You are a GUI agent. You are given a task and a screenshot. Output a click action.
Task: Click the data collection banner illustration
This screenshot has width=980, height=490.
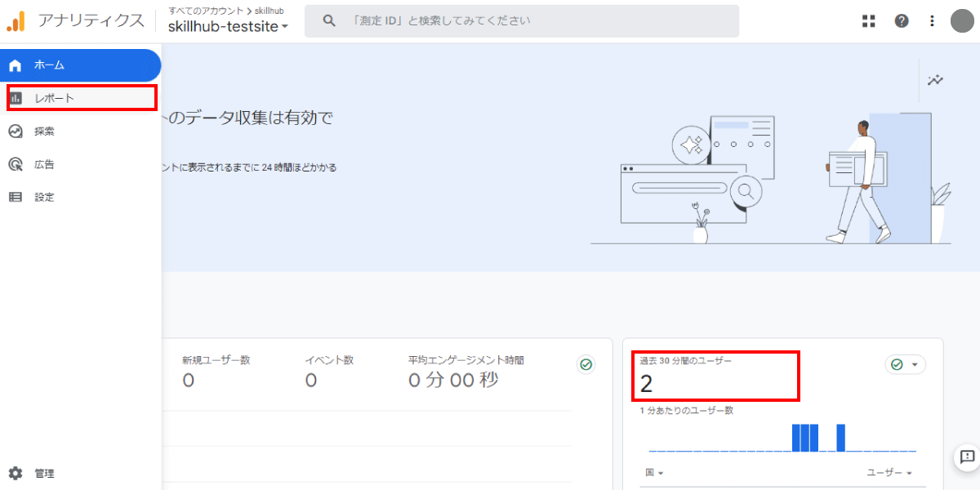[x=771, y=179]
